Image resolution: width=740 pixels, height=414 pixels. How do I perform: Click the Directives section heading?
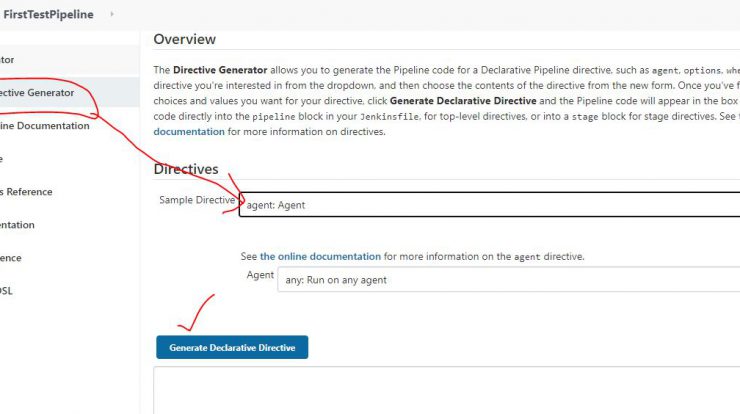pyautogui.click(x=186, y=169)
